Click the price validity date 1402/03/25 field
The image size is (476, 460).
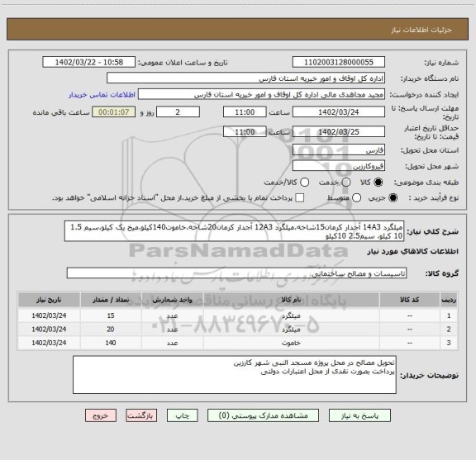click(339, 131)
